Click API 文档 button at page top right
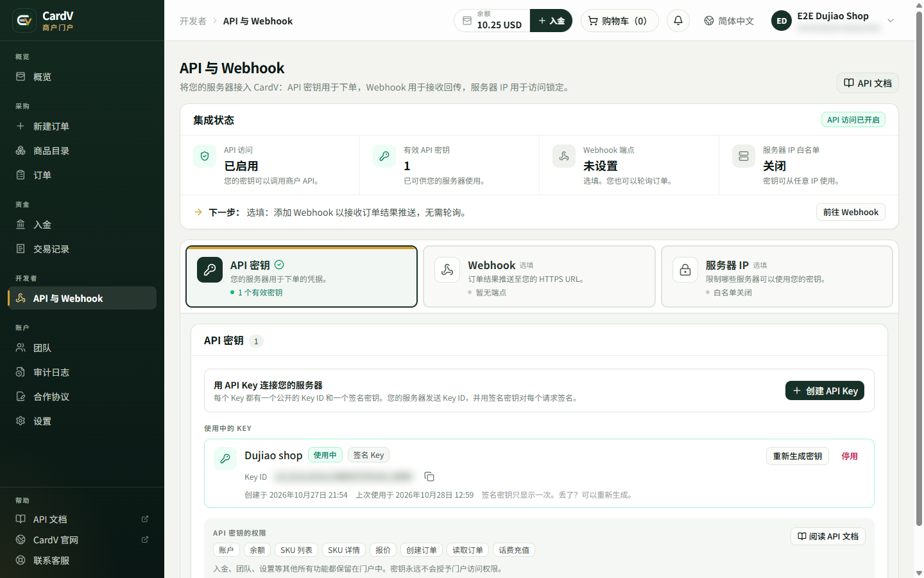The width and height of the screenshot is (924, 578). (x=868, y=83)
